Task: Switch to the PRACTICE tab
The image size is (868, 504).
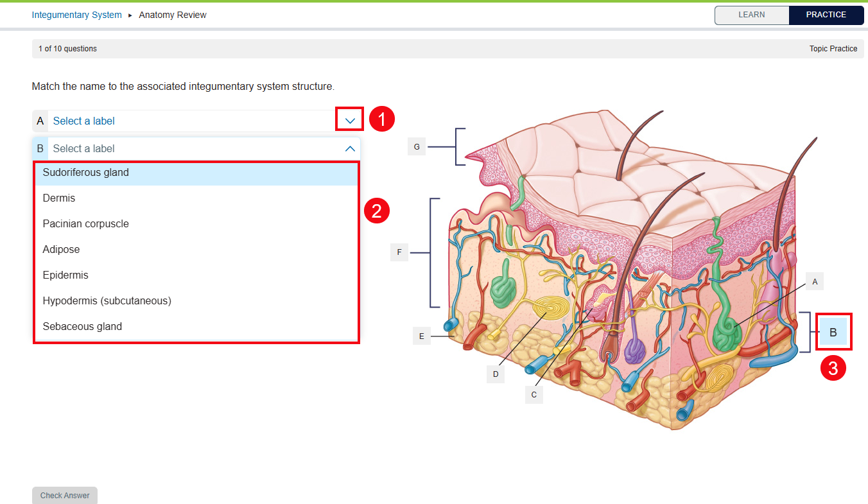Action: 826,15
